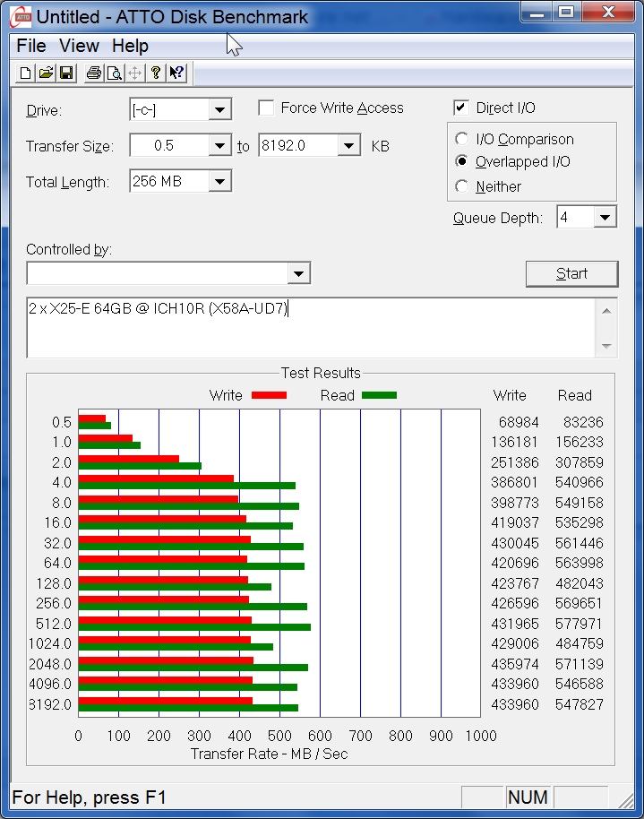Click the Test Results group title
The width and height of the screenshot is (644, 819).
pos(321,373)
